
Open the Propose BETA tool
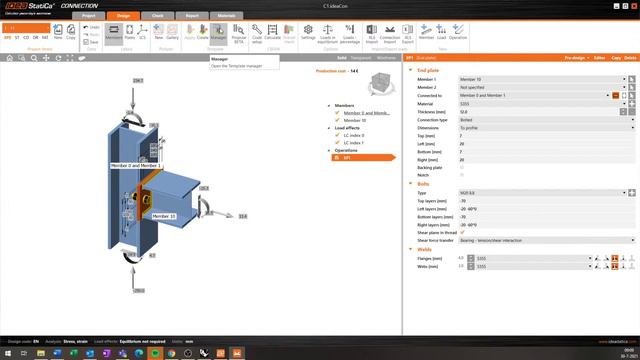click(x=239, y=33)
